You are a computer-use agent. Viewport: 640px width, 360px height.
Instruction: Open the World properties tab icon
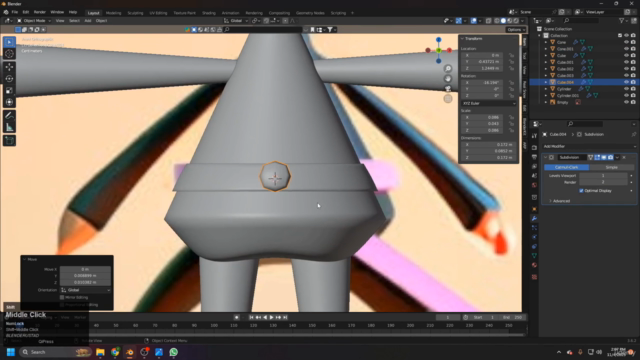(x=534, y=185)
